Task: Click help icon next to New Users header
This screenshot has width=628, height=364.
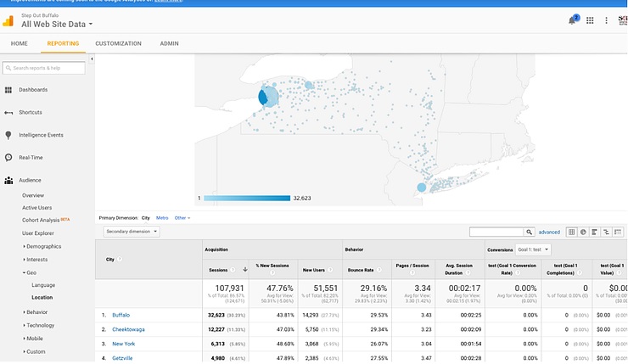Action: (x=330, y=270)
